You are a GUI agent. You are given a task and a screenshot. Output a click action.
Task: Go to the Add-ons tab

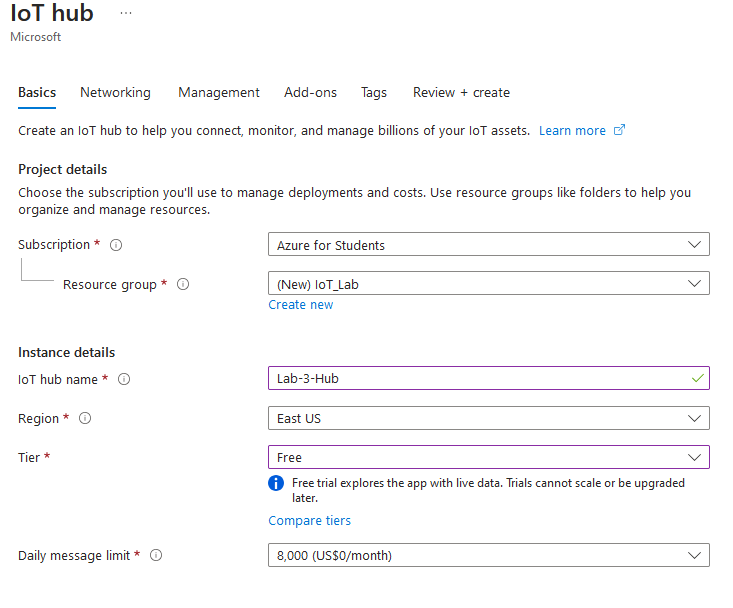310,92
